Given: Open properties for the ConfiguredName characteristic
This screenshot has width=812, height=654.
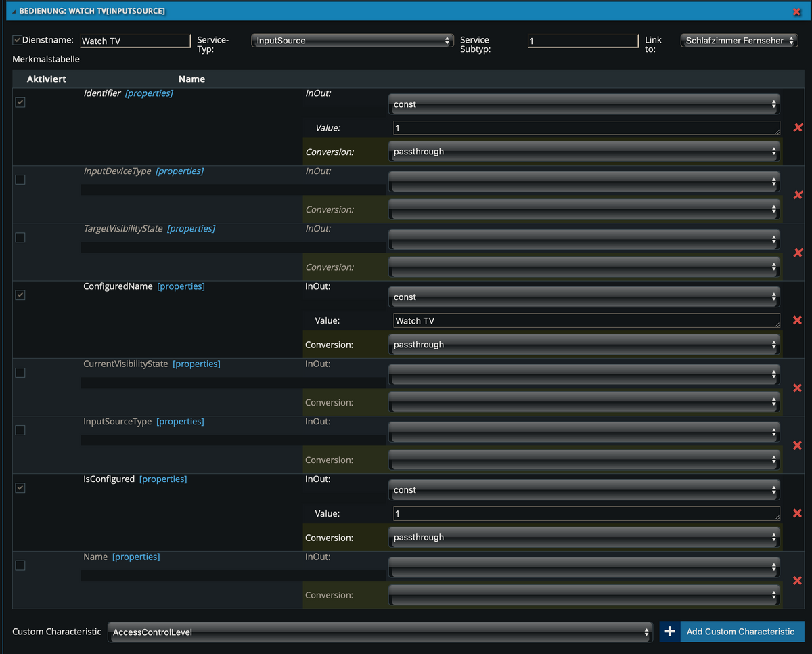Looking at the screenshot, I should pyautogui.click(x=181, y=286).
